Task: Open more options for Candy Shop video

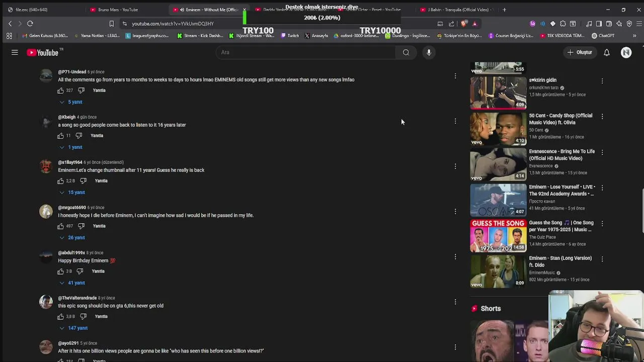Action: click(x=602, y=116)
